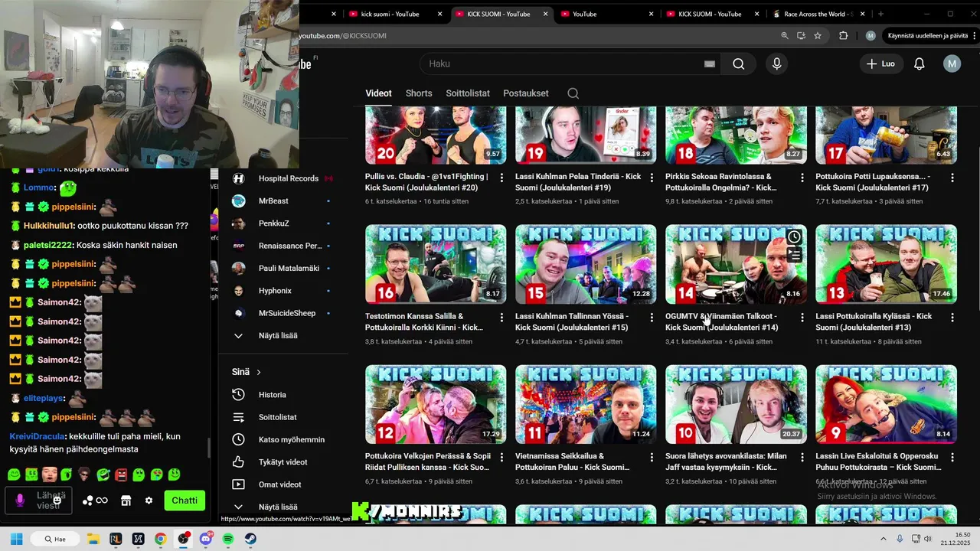Search within channel using magnifier beside Postaukset

pyautogui.click(x=573, y=93)
